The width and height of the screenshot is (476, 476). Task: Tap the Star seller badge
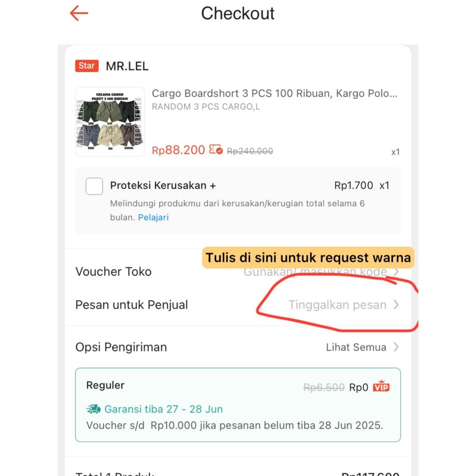[x=87, y=66]
